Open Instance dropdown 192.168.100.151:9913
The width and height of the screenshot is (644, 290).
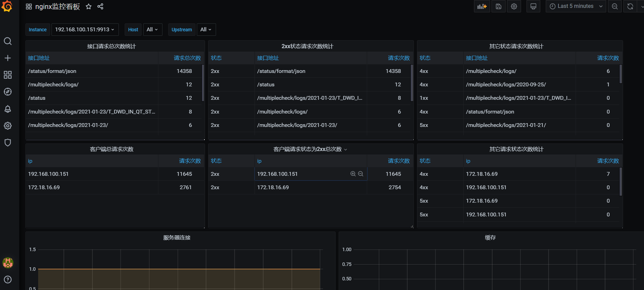coord(85,30)
